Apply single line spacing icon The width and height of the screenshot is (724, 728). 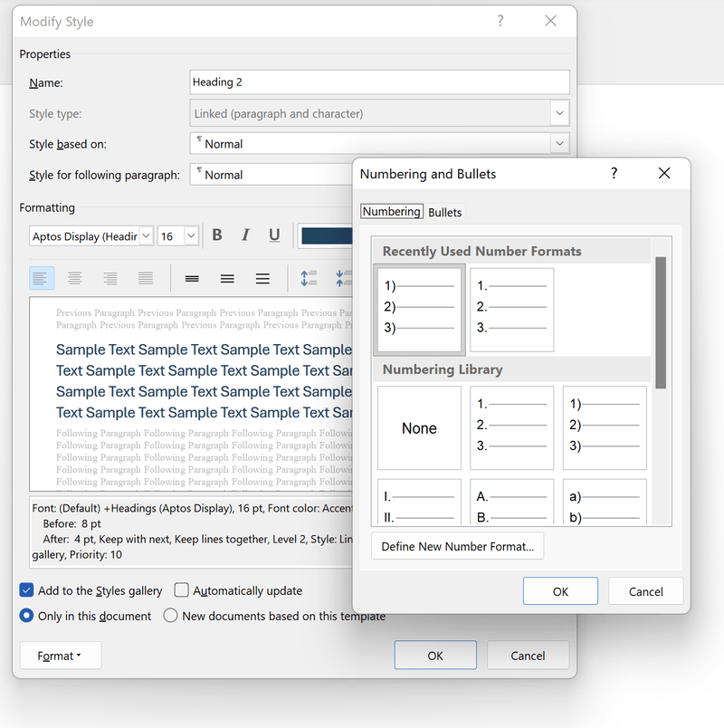192,278
